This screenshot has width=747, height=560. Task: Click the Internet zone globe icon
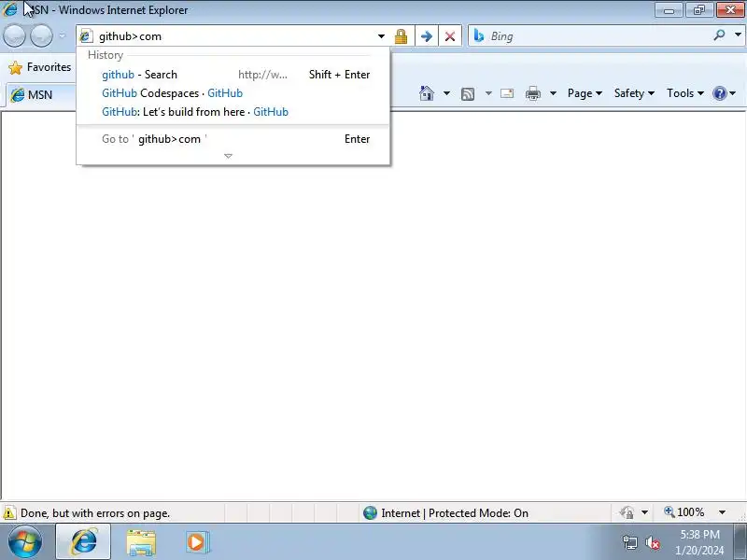(x=370, y=512)
